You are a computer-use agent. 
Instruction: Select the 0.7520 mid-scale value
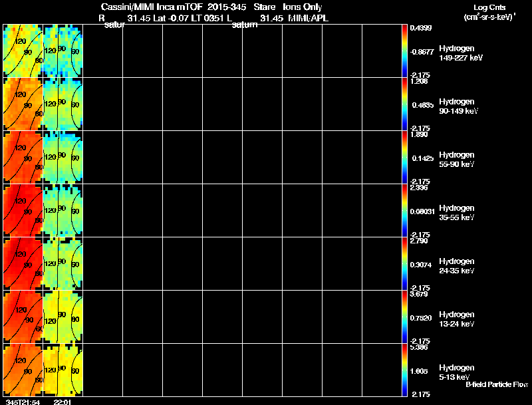(421, 318)
